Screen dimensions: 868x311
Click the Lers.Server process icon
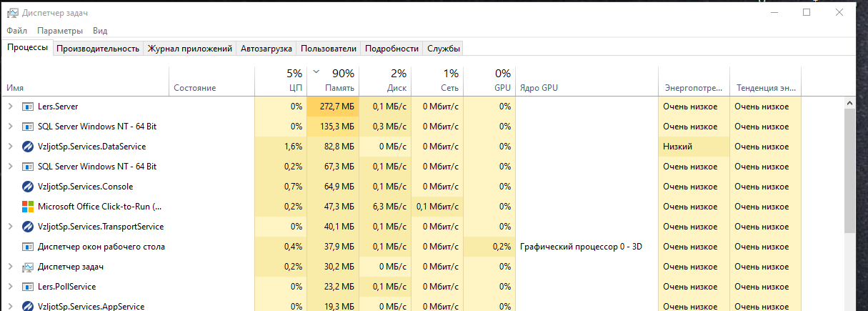pyautogui.click(x=28, y=107)
